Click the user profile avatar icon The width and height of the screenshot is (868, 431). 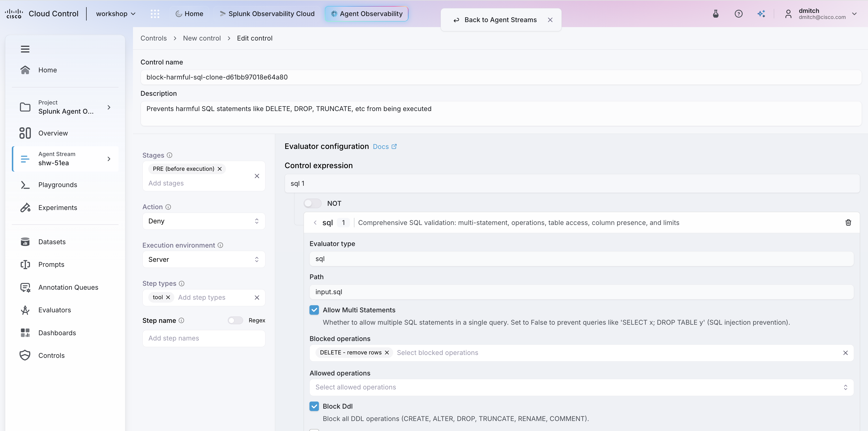pos(788,14)
